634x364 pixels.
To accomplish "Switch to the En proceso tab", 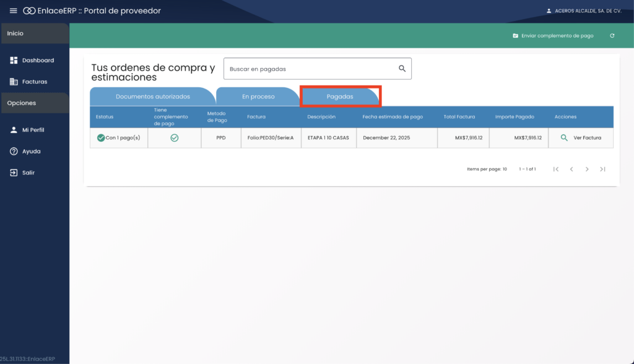I will (x=258, y=97).
